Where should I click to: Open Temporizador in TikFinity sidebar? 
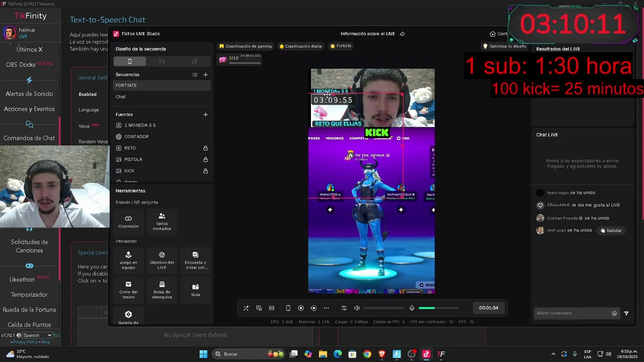(x=29, y=295)
